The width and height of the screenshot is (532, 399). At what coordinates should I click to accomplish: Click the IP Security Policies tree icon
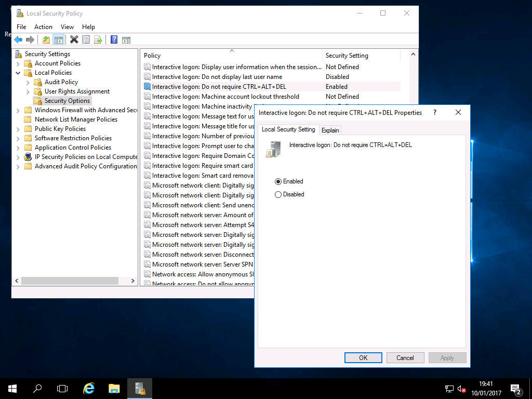[x=28, y=157]
